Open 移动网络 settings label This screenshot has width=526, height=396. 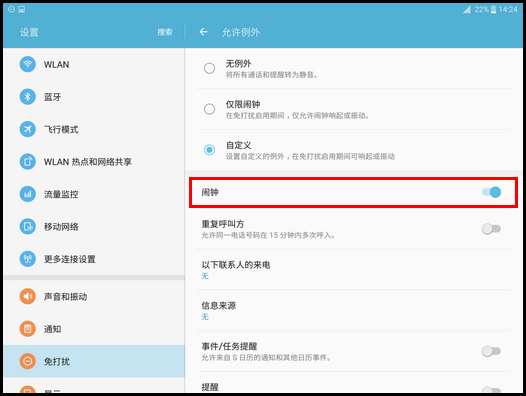pyautogui.click(x=61, y=227)
